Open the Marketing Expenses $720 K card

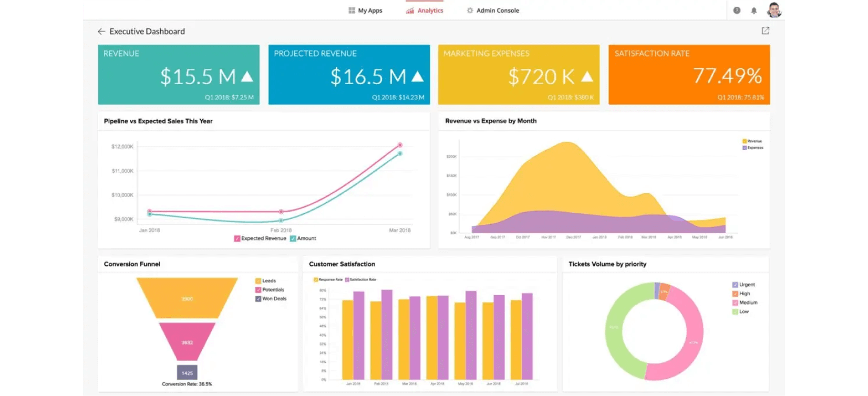pos(519,75)
